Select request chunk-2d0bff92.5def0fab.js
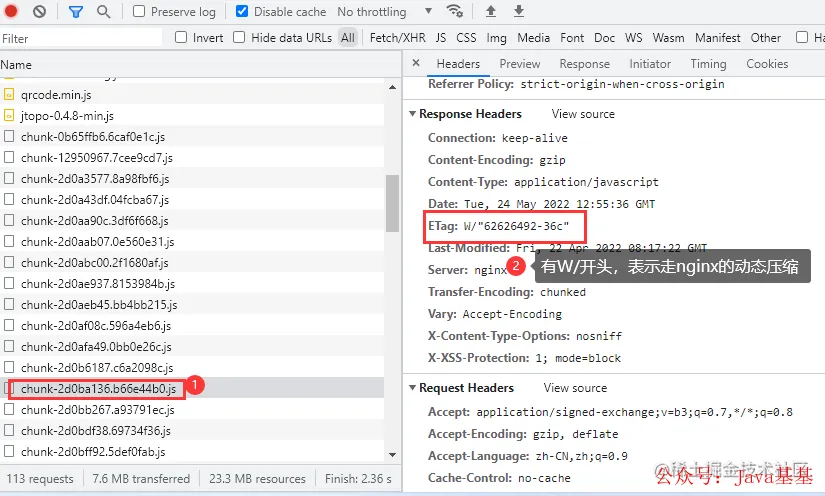Viewport: 825px width, 496px height. [93, 451]
